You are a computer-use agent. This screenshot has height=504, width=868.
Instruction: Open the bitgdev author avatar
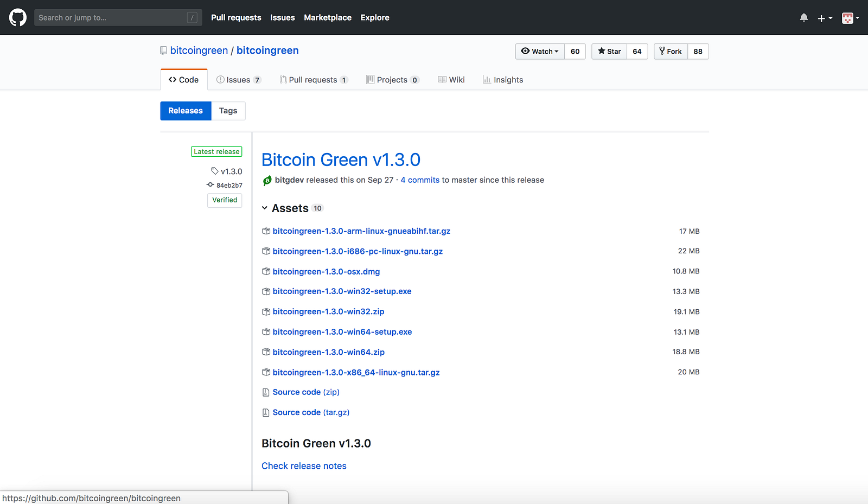(267, 181)
